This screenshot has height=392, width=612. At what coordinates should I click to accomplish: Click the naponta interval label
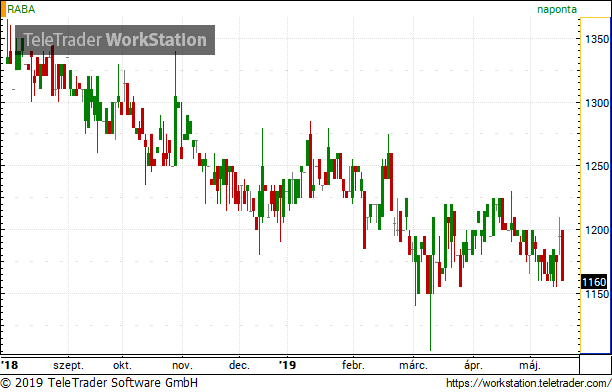point(557,9)
